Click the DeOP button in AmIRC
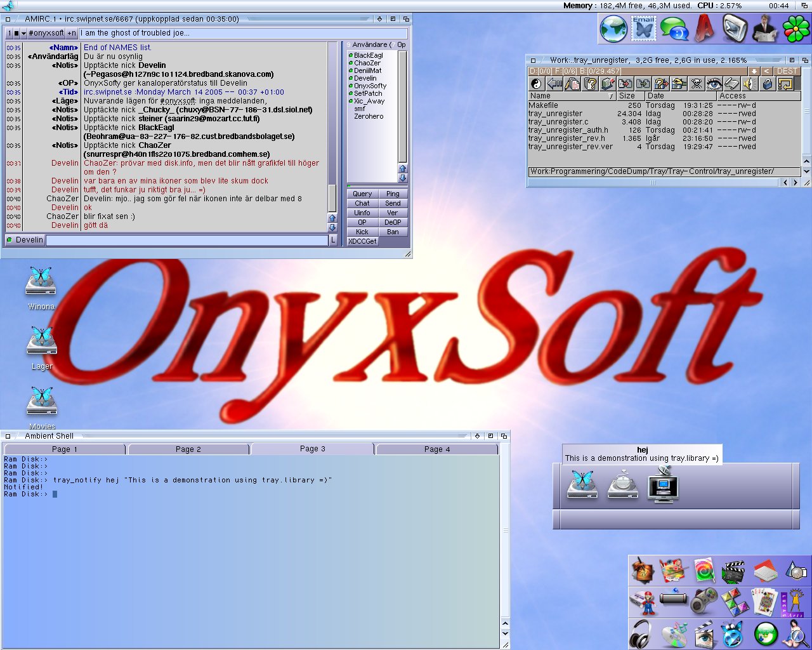 393,222
